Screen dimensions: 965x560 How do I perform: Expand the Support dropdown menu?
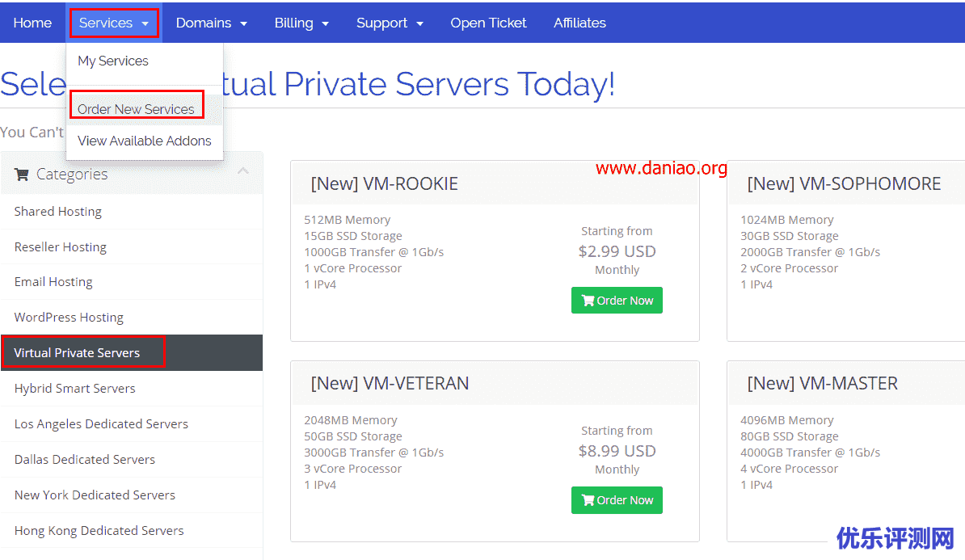click(x=390, y=23)
